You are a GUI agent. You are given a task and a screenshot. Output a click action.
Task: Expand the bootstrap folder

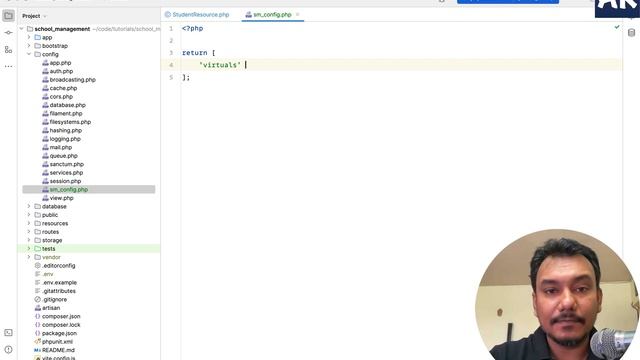29,46
